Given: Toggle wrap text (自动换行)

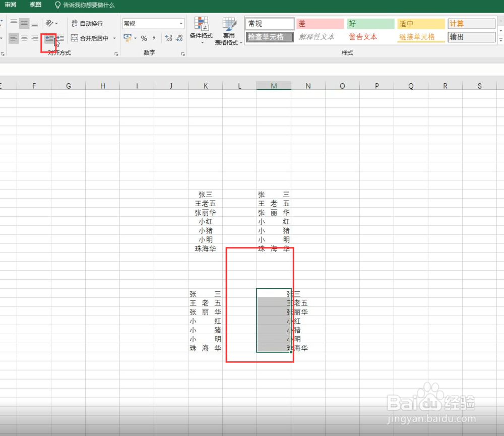Looking at the screenshot, I should pos(87,23).
